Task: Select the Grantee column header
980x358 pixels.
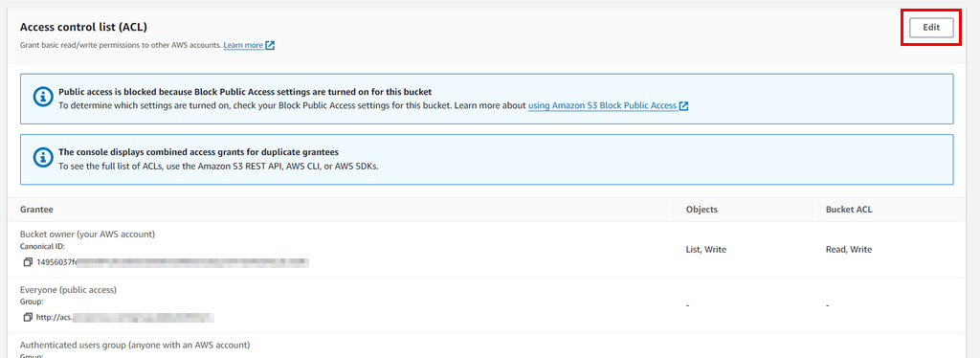Action: pos(36,210)
